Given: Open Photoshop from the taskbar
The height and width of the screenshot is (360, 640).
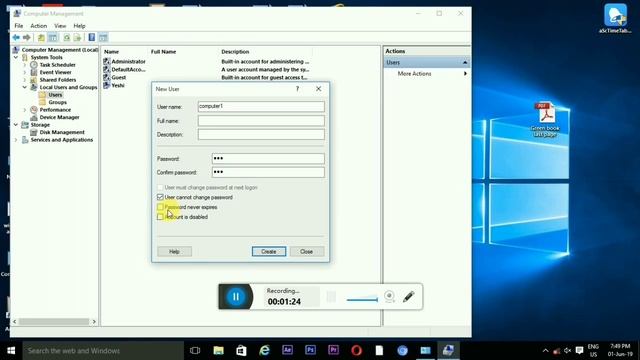Looking at the screenshot, I should point(310,350).
